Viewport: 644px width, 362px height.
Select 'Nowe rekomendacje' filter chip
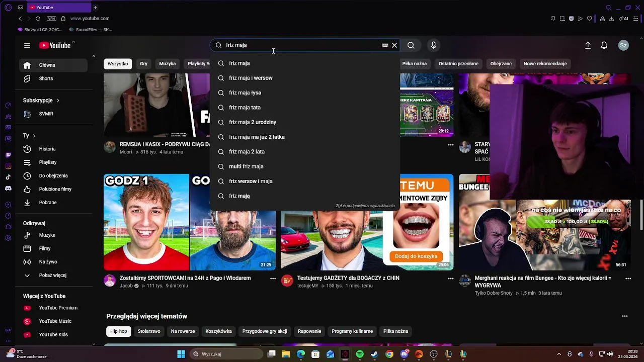coord(545,64)
